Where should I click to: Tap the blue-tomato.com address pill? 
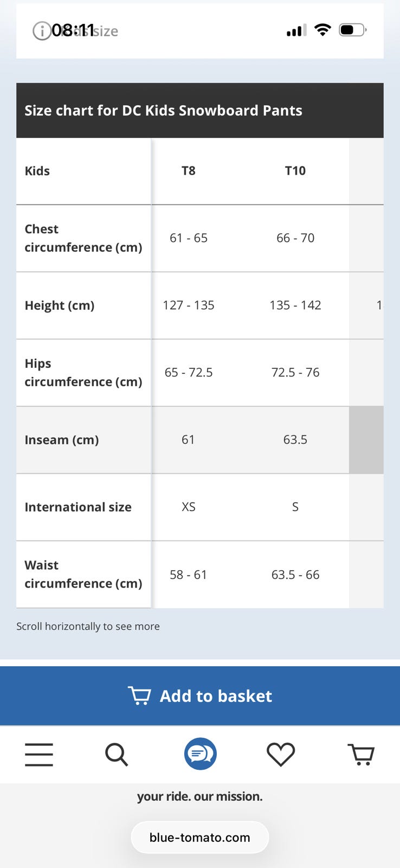coord(200,837)
